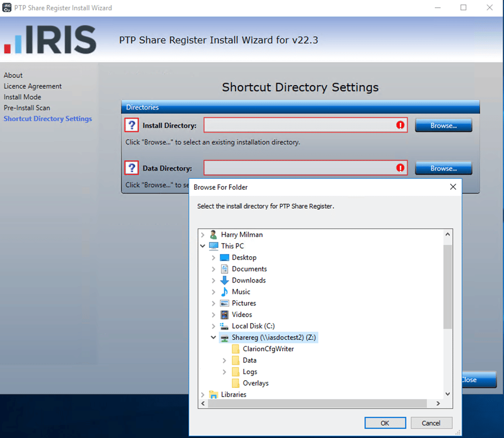Expand the Logs folder node
Viewport: 504px width, 438px height.
click(224, 372)
